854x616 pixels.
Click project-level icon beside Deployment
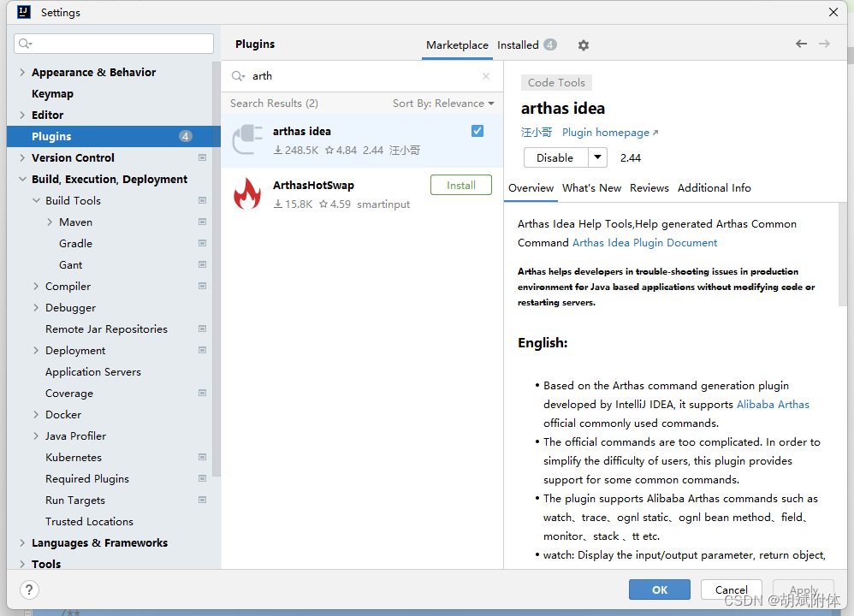click(x=202, y=350)
